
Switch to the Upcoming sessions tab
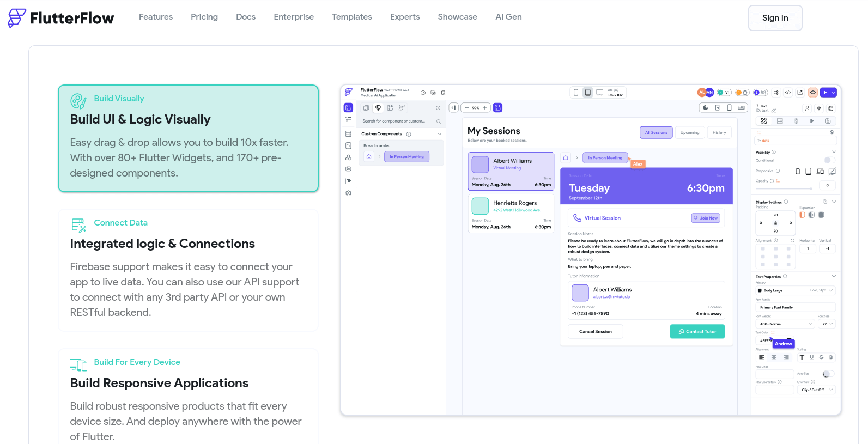pyautogui.click(x=690, y=133)
